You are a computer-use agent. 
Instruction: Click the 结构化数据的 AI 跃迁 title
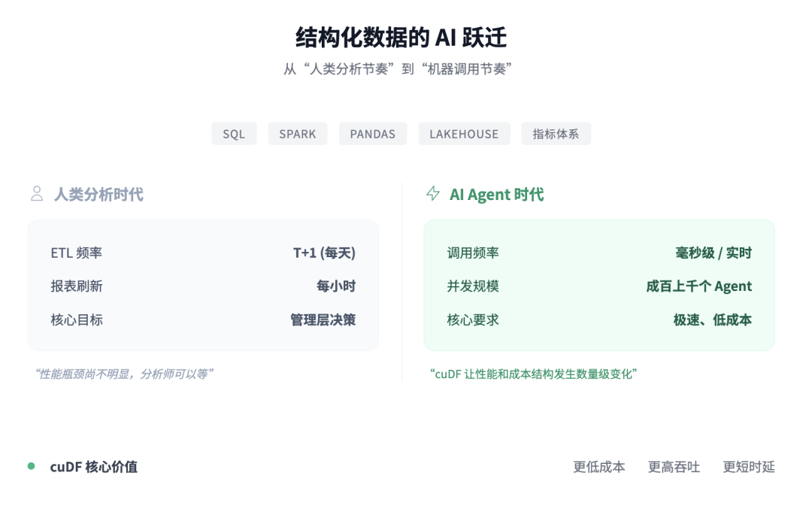click(401, 38)
